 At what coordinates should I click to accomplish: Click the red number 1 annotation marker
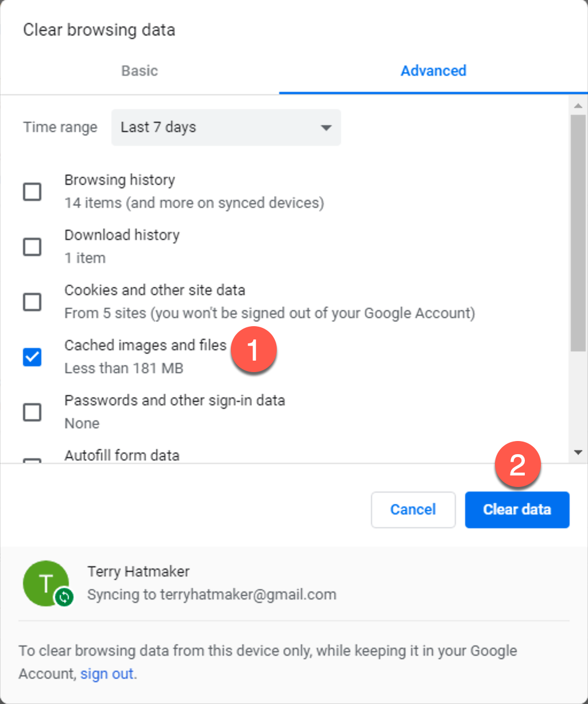coord(254,351)
